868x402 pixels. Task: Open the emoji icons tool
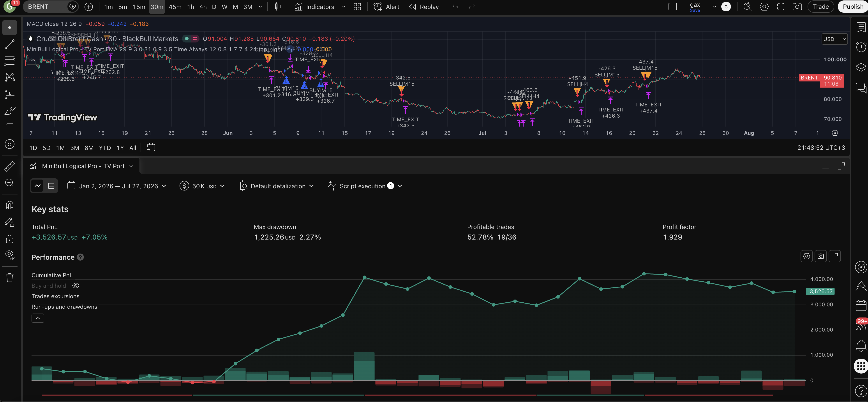(9, 144)
